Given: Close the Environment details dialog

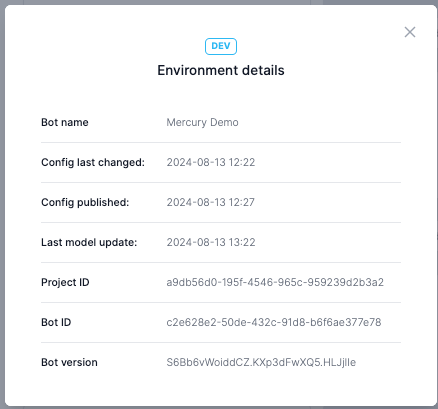Looking at the screenshot, I should (x=410, y=32).
